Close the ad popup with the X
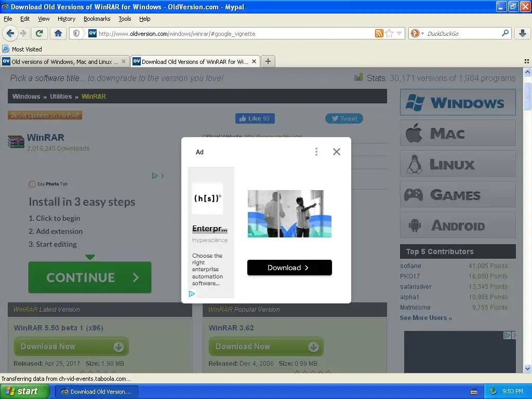Image resolution: width=532 pixels, height=399 pixels. 336,152
